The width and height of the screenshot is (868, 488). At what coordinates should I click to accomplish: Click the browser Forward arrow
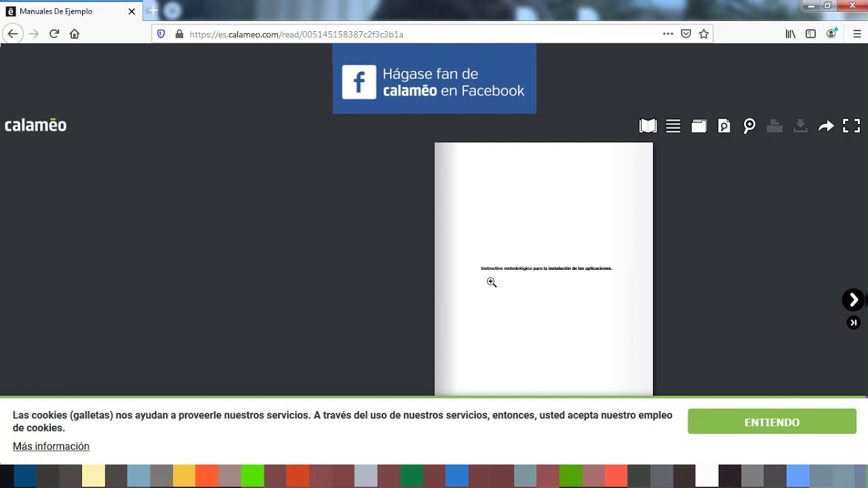click(34, 34)
